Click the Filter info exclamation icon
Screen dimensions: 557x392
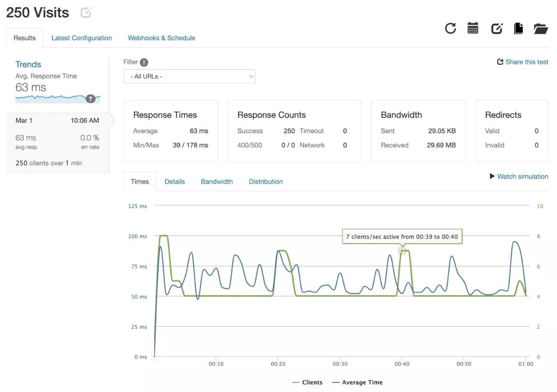pos(144,63)
